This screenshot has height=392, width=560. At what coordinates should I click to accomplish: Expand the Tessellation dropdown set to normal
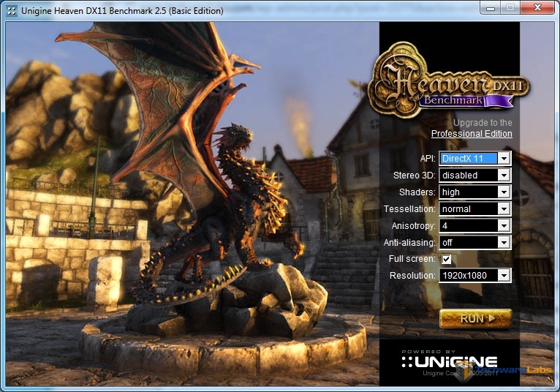[x=475, y=208]
